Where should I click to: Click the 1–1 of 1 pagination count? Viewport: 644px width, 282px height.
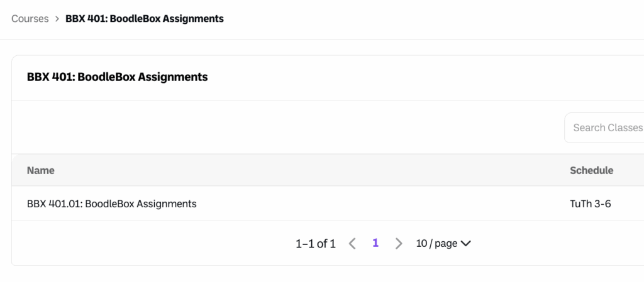tap(315, 244)
